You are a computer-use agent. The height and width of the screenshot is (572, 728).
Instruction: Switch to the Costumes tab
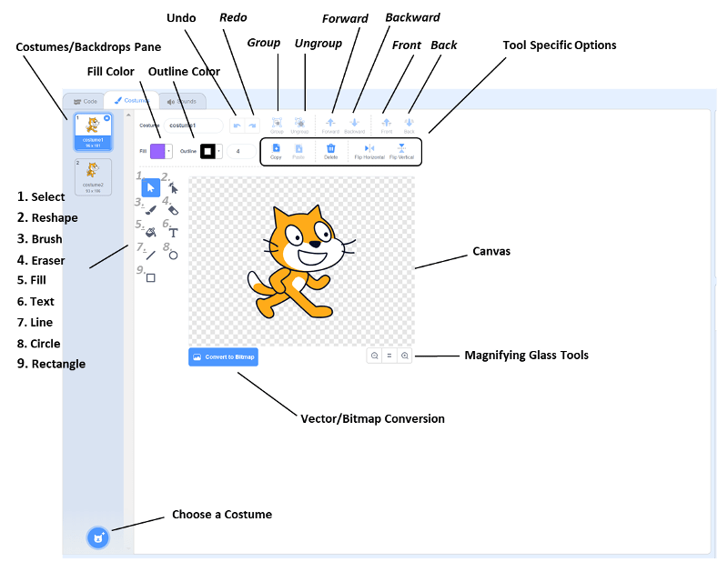coord(132,100)
